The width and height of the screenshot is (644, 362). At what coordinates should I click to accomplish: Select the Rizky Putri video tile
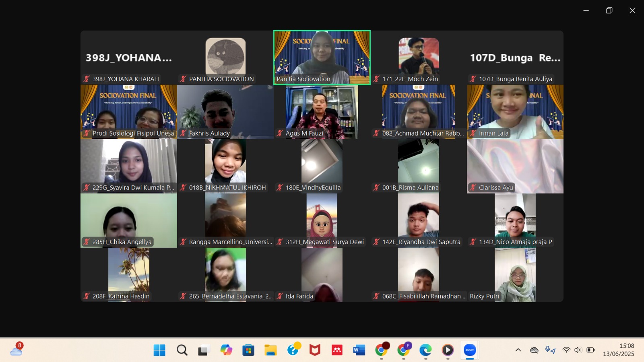pyautogui.click(x=515, y=275)
